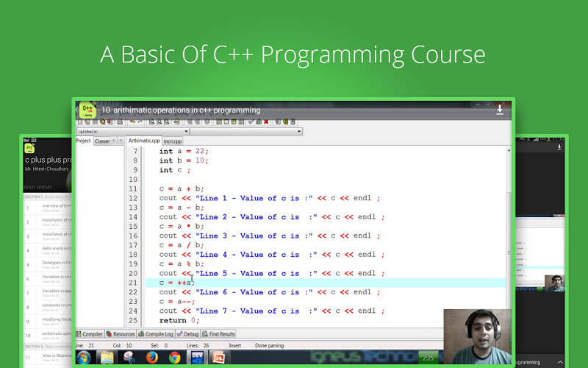Open the Compile Log bottom tab
588x368 pixels.
[x=156, y=334]
